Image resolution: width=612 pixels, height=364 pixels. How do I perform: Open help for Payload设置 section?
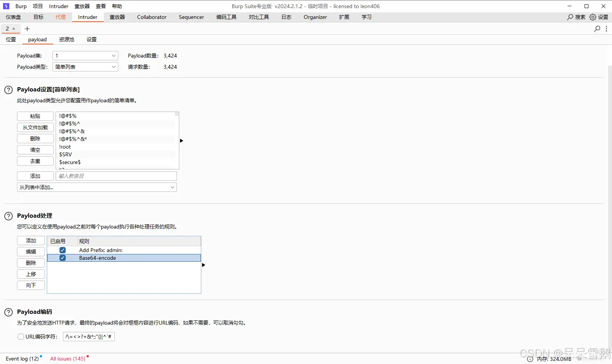8,90
